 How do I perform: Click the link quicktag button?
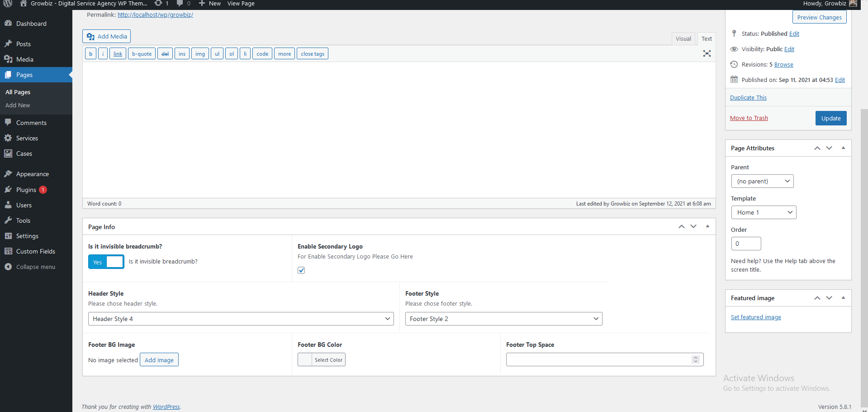pos(118,53)
